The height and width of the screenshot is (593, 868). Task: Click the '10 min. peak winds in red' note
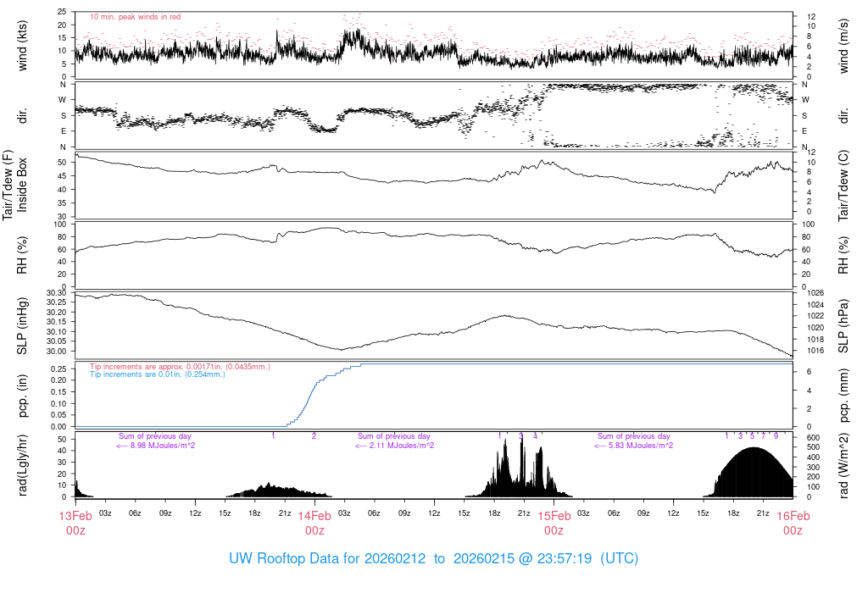tap(135, 17)
